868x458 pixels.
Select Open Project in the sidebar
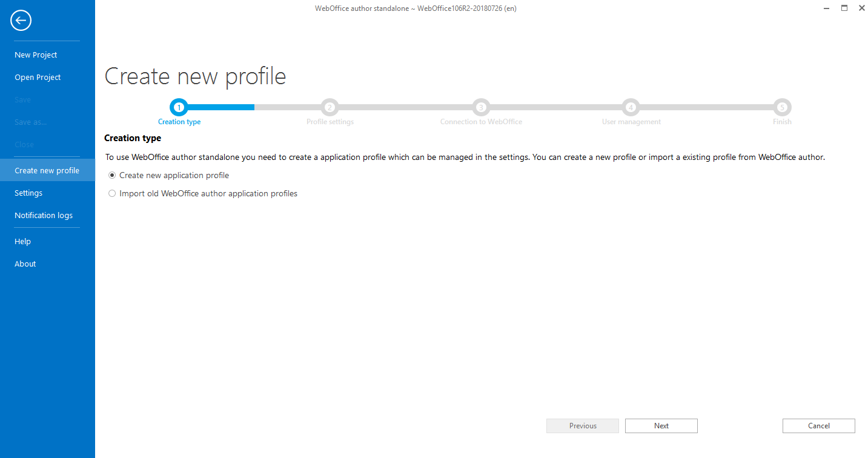38,77
